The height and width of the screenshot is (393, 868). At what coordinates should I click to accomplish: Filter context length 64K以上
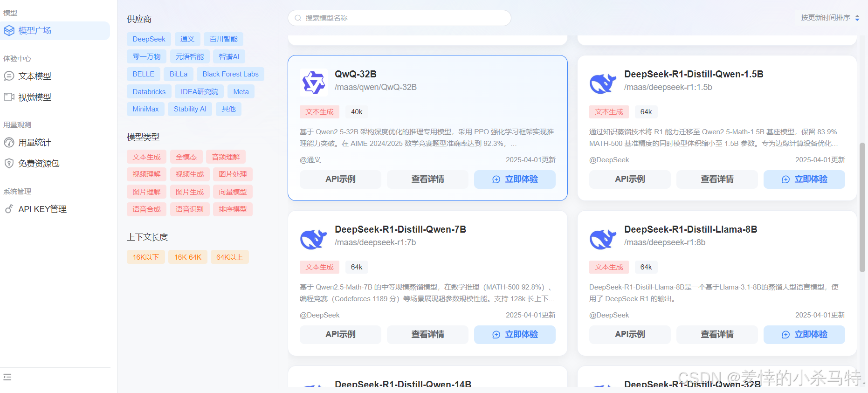point(229,257)
